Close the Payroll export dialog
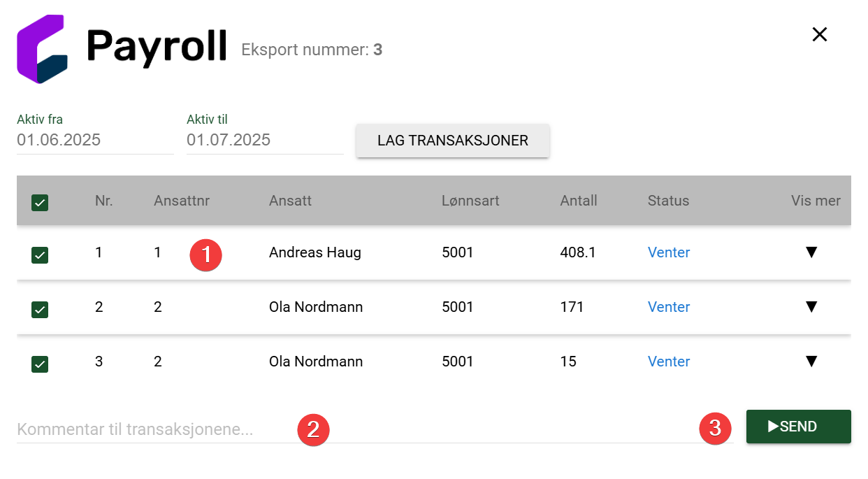Image resolution: width=868 pixels, height=479 pixels. click(x=820, y=34)
